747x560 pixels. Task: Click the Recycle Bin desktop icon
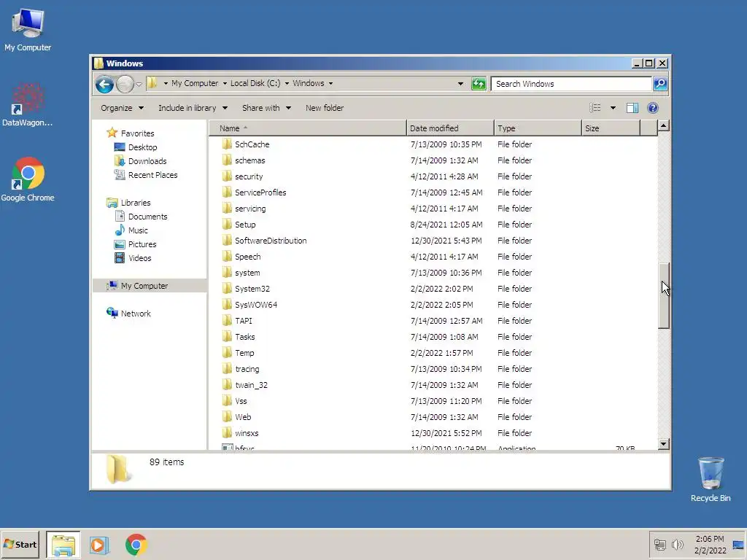[x=711, y=480]
